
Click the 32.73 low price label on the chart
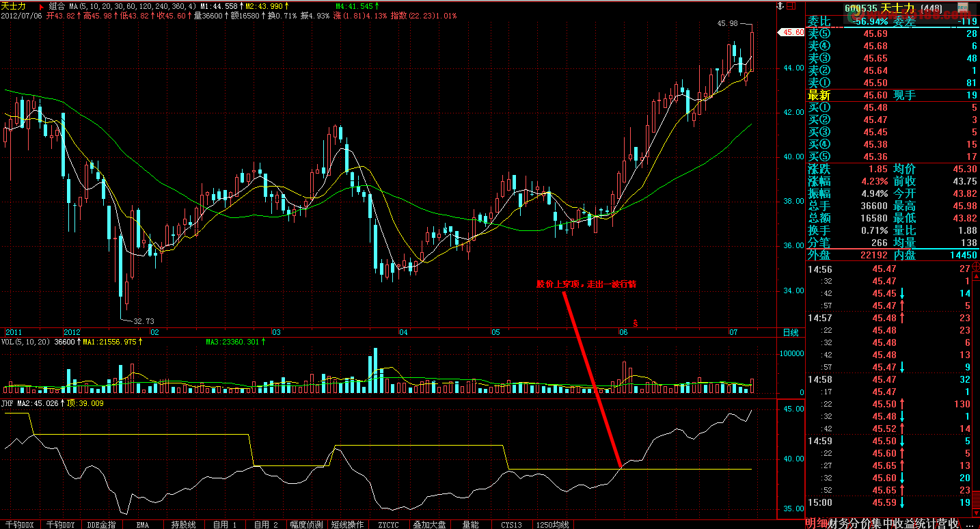[144, 321]
